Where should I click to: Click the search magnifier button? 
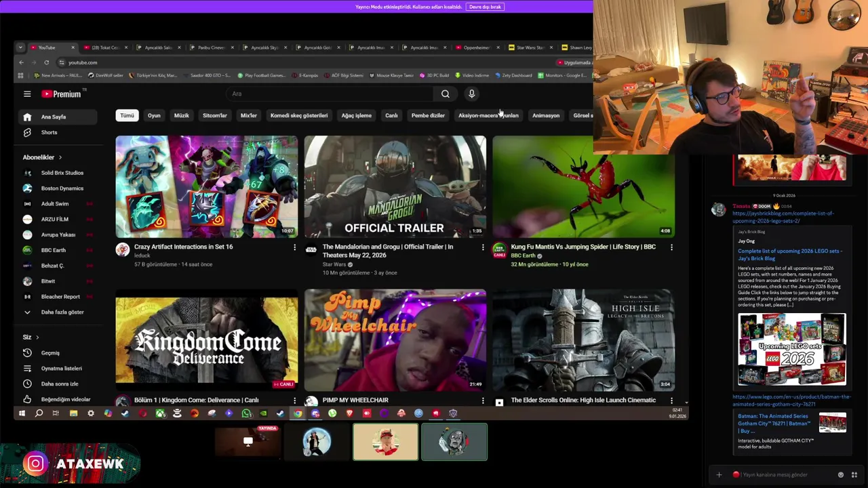[x=445, y=94]
